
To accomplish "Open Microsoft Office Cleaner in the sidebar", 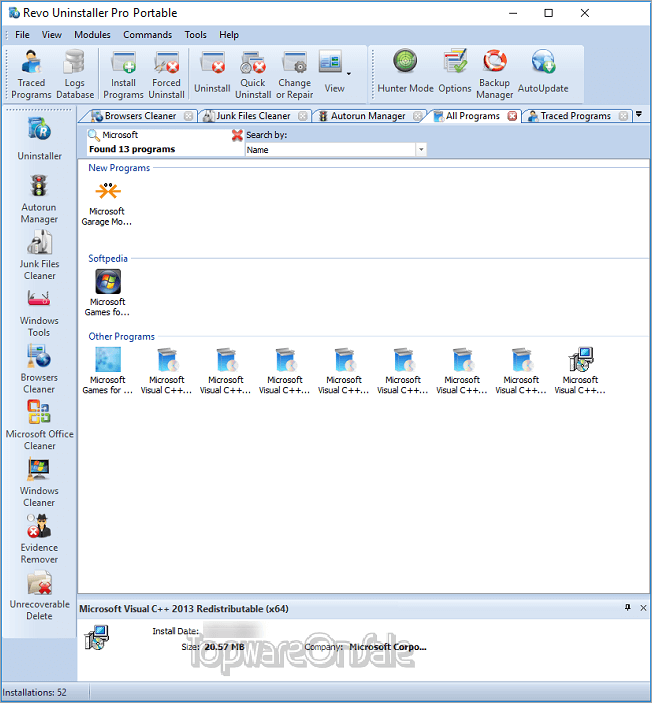I will pyautogui.click(x=39, y=425).
